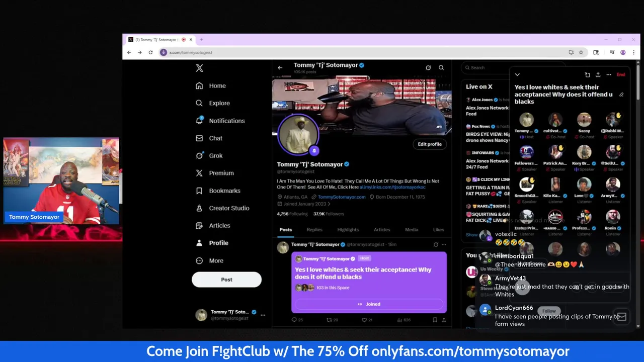Reply to the post with 25 replies
The image size is (644, 362).
pyautogui.click(x=297, y=320)
